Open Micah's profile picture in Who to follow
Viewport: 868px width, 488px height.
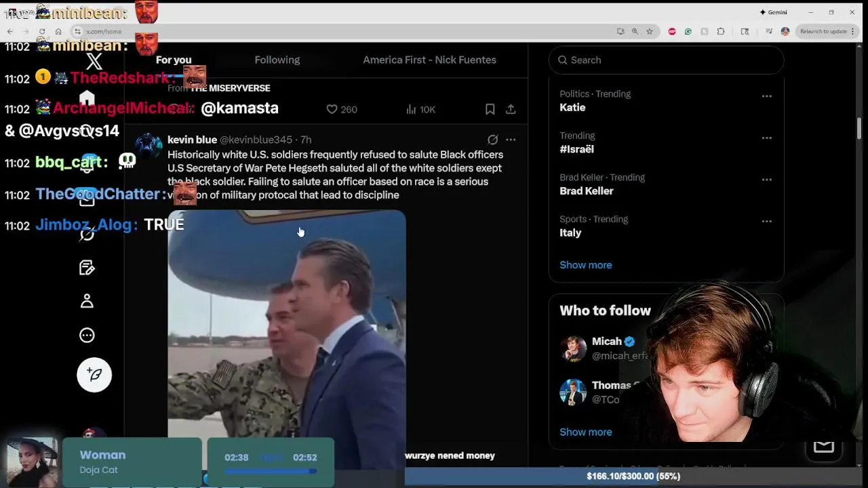click(x=573, y=348)
